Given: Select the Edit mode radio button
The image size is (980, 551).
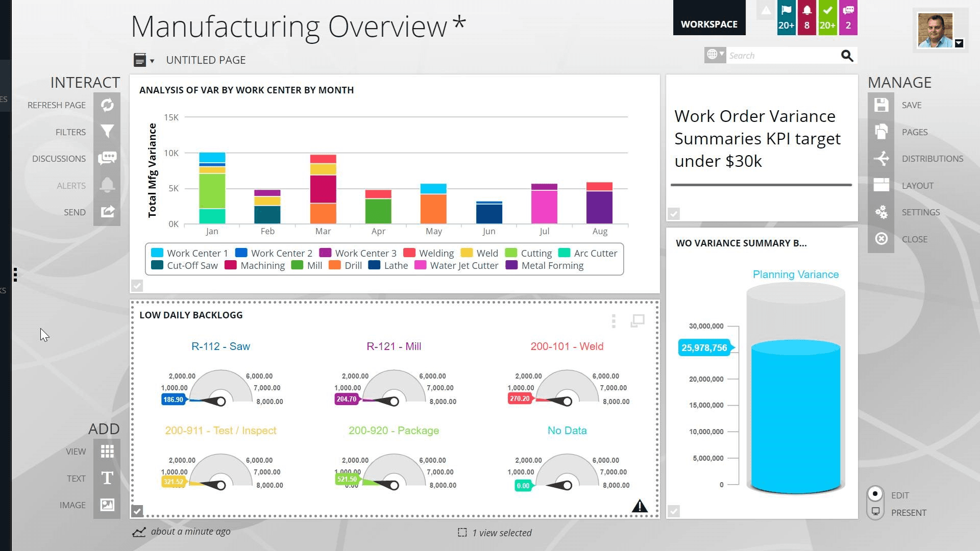Looking at the screenshot, I should coord(875,494).
